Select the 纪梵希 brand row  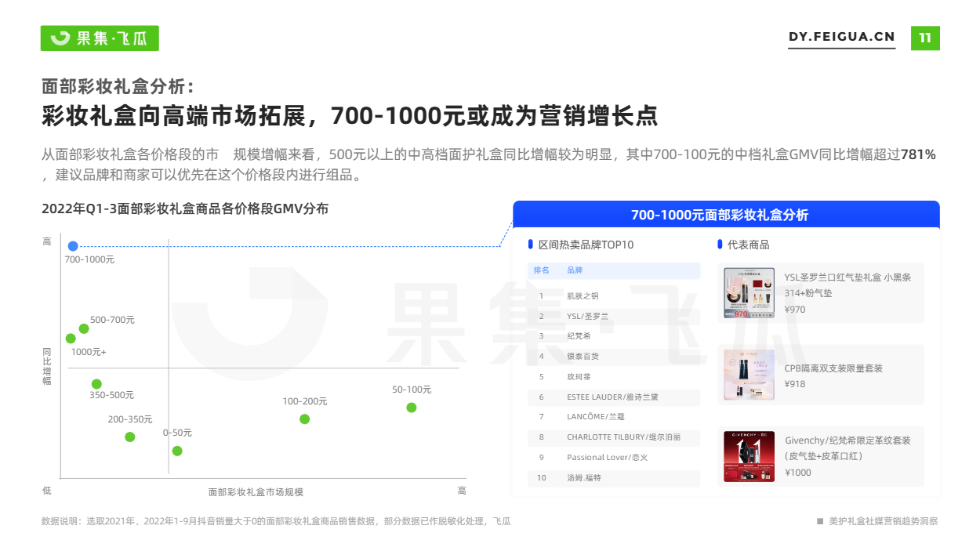pos(614,336)
